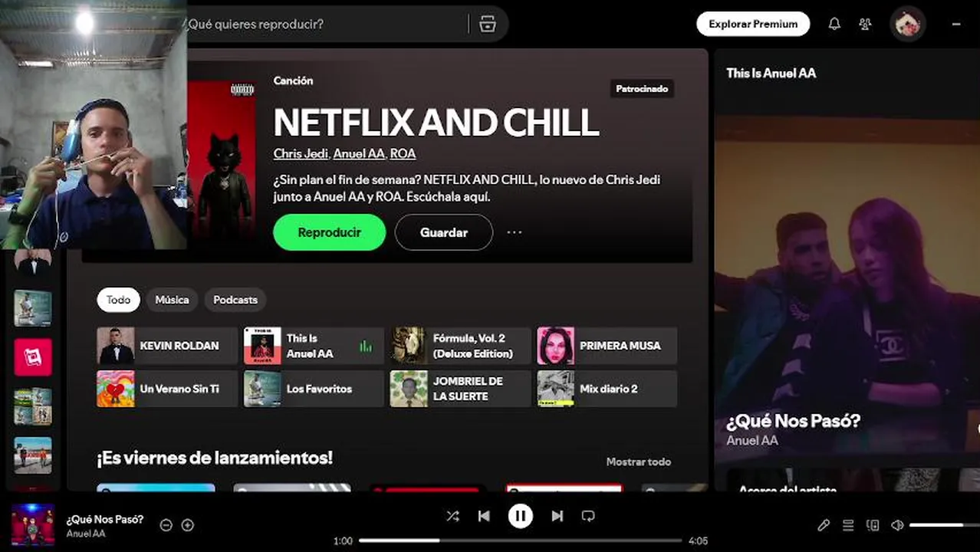The width and height of the screenshot is (980, 552).
Task: Open now-playing album cover in player bar
Action: [33, 525]
